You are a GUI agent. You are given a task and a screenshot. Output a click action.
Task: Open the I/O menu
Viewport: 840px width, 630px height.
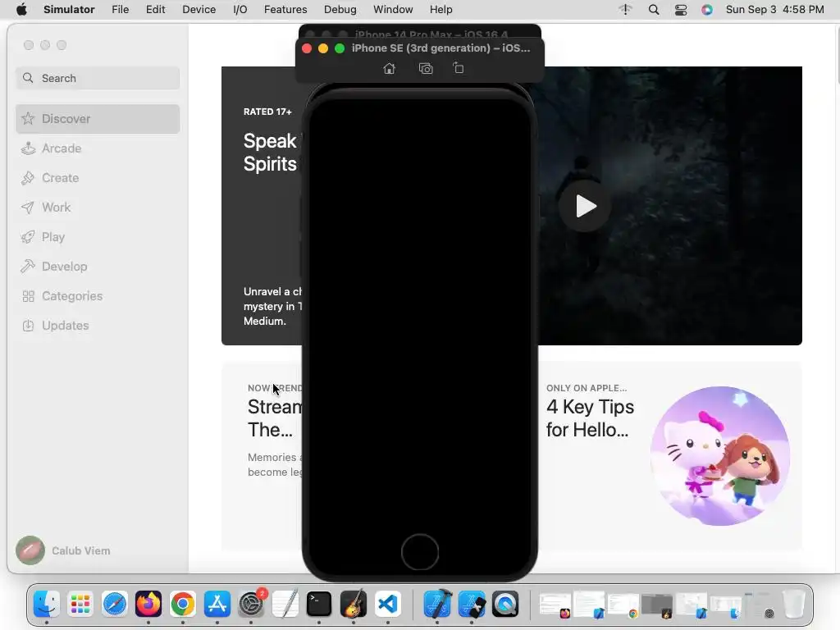point(240,10)
